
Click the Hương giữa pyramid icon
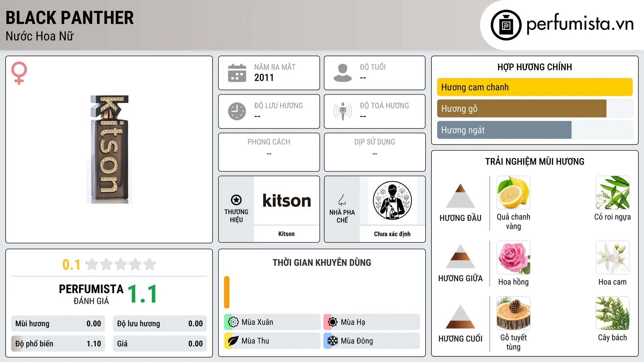tap(460, 256)
